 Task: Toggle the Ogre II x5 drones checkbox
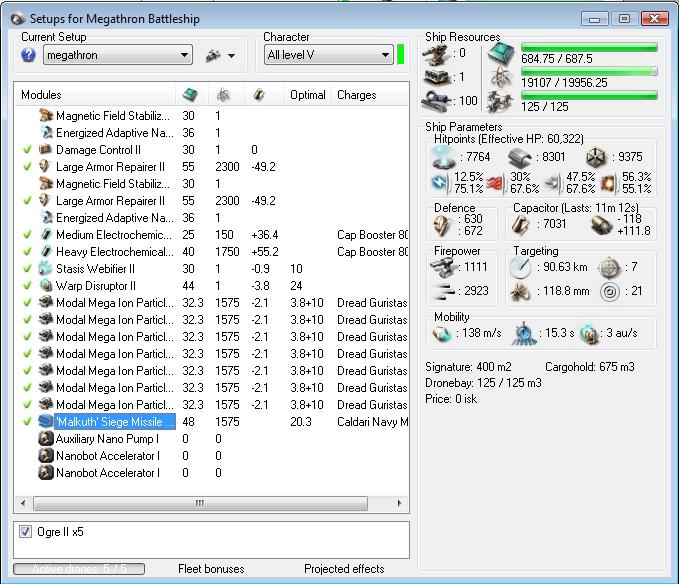(x=25, y=532)
